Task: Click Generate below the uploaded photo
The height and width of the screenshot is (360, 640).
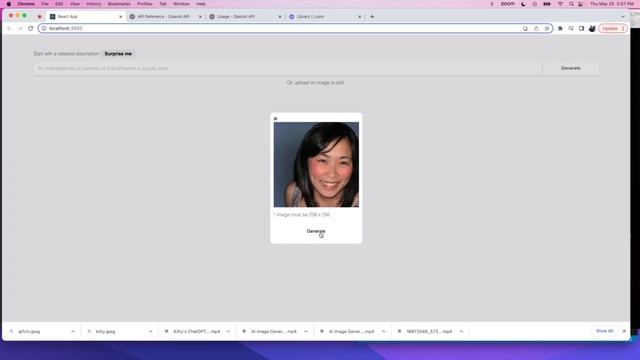Action: point(316,231)
